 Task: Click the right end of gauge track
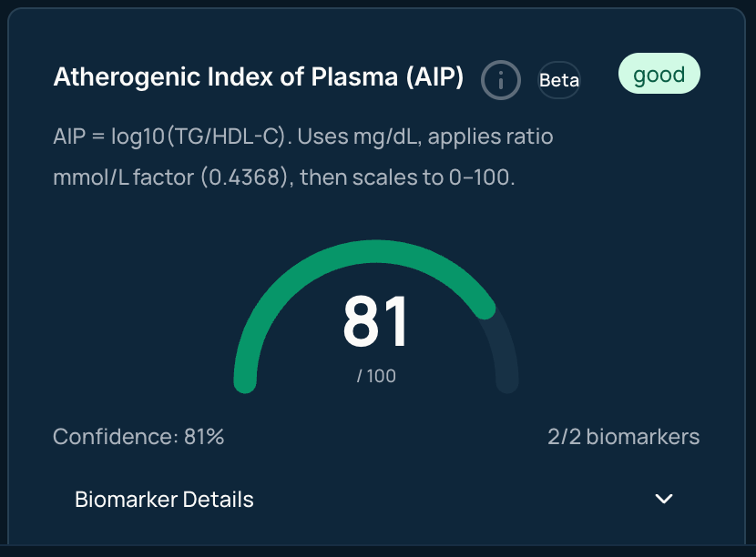click(x=507, y=382)
